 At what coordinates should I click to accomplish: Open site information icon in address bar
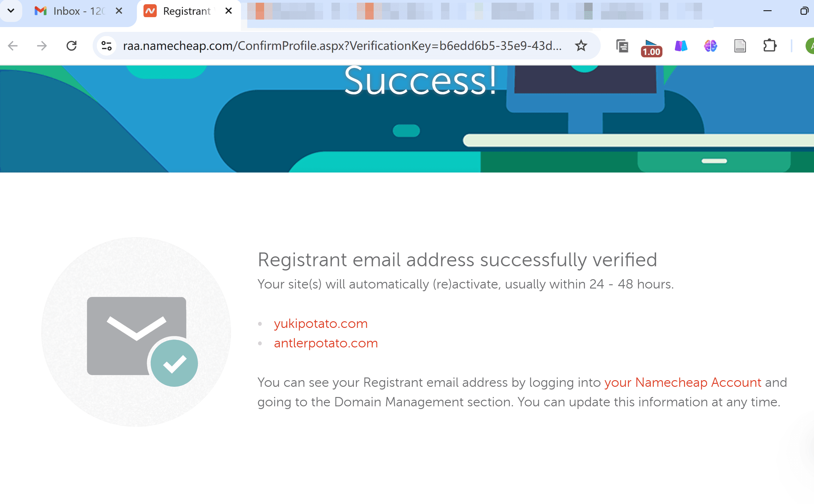pos(106,46)
